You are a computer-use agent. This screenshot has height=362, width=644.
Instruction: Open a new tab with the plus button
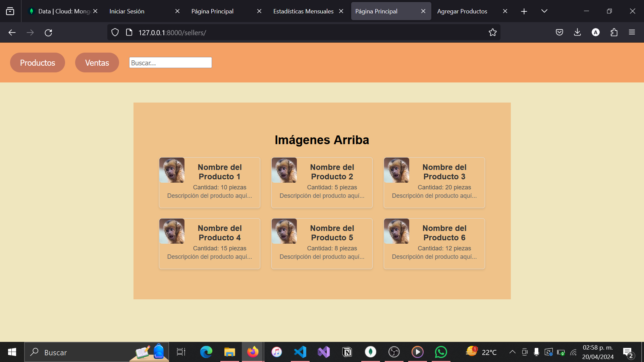tap(524, 11)
